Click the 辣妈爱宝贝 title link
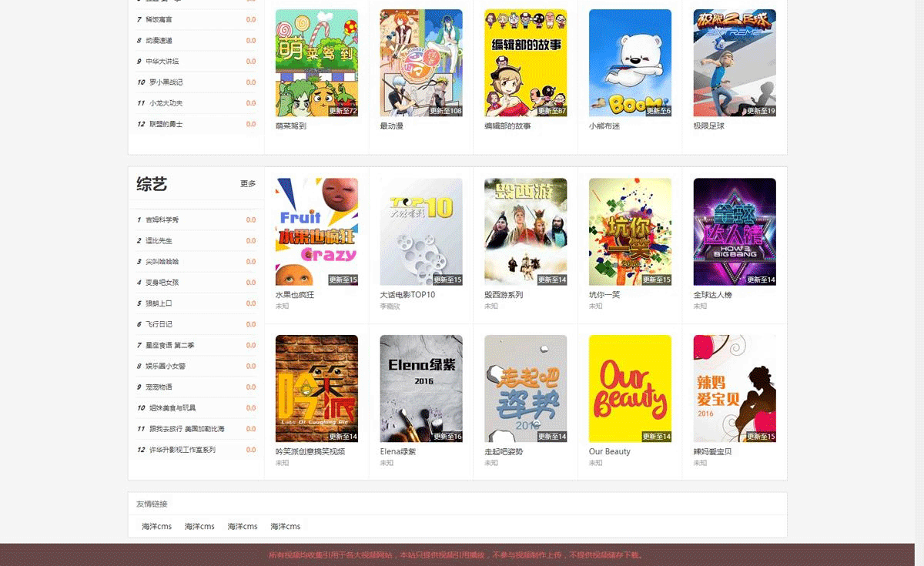 coord(713,451)
